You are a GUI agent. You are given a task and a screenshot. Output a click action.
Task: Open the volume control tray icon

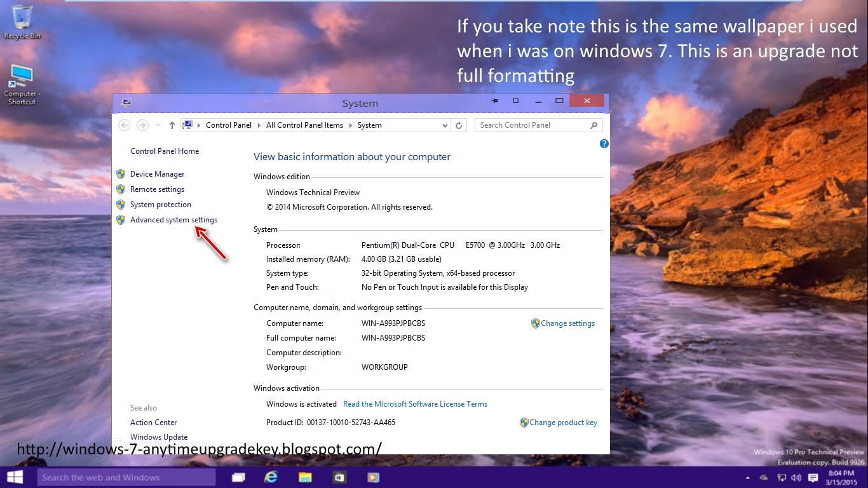(797, 477)
